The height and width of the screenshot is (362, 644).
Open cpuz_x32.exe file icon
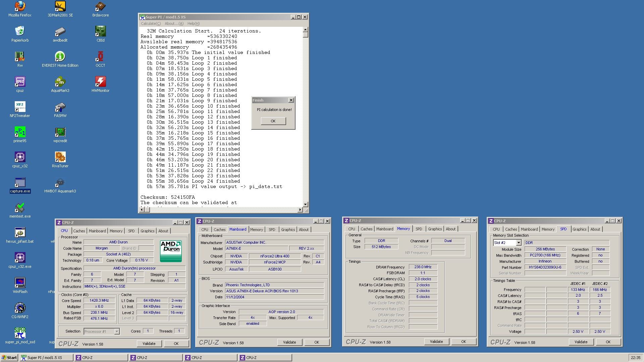20,260
